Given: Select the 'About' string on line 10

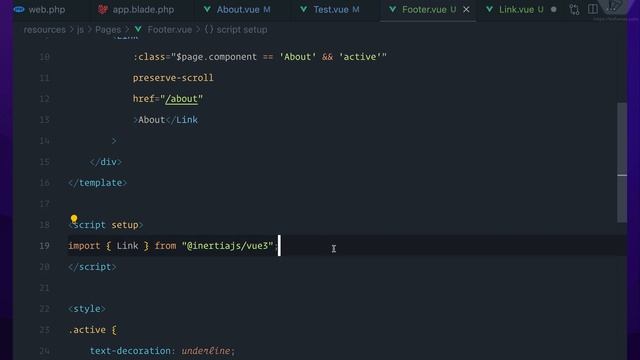Looking at the screenshot, I should pyautogui.click(x=298, y=57).
